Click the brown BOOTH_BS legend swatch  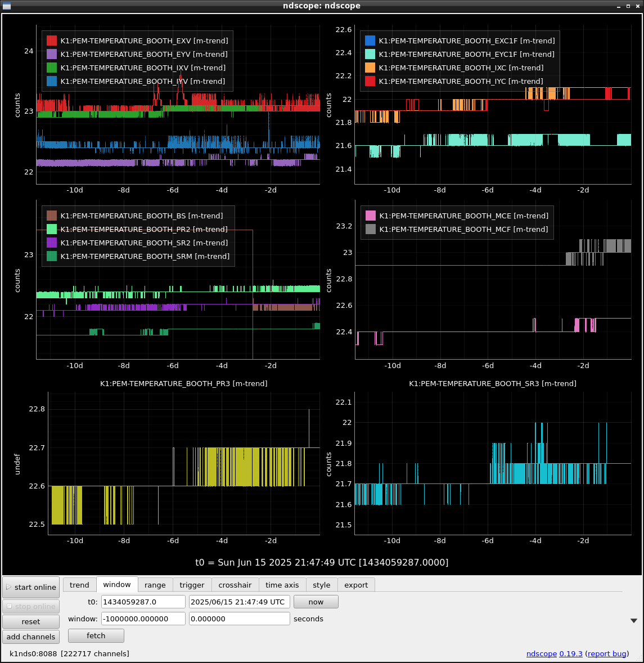coord(52,216)
